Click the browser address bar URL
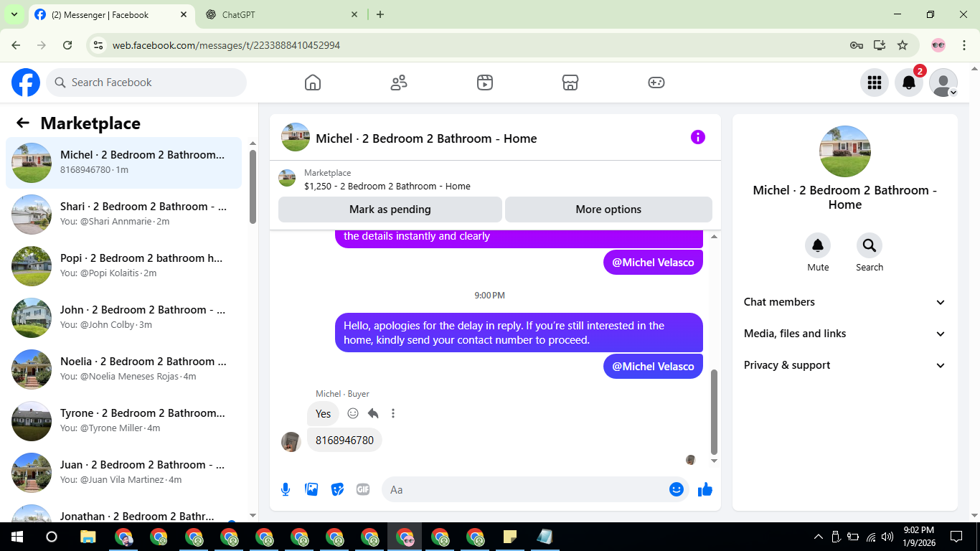 tap(226, 45)
